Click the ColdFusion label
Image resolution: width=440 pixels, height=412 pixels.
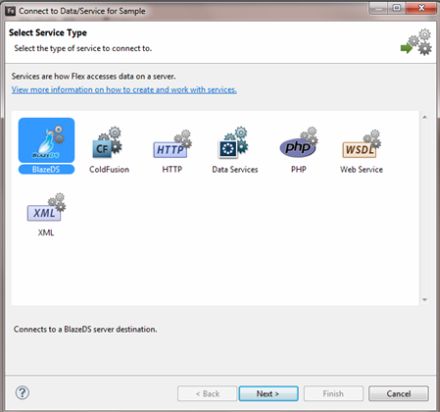pyautogui.click(x=109, y=169)
